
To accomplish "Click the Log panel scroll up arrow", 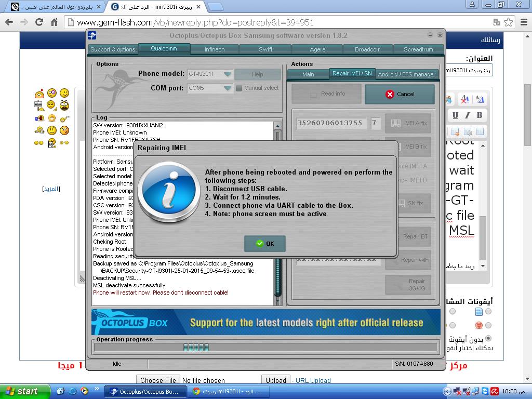I will tap(277, 126).
